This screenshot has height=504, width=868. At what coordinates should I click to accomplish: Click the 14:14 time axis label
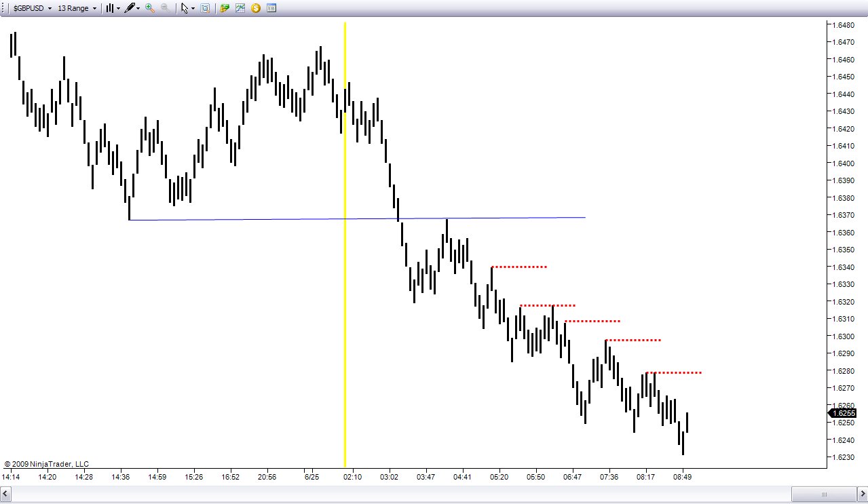click(x=11, y=478)
